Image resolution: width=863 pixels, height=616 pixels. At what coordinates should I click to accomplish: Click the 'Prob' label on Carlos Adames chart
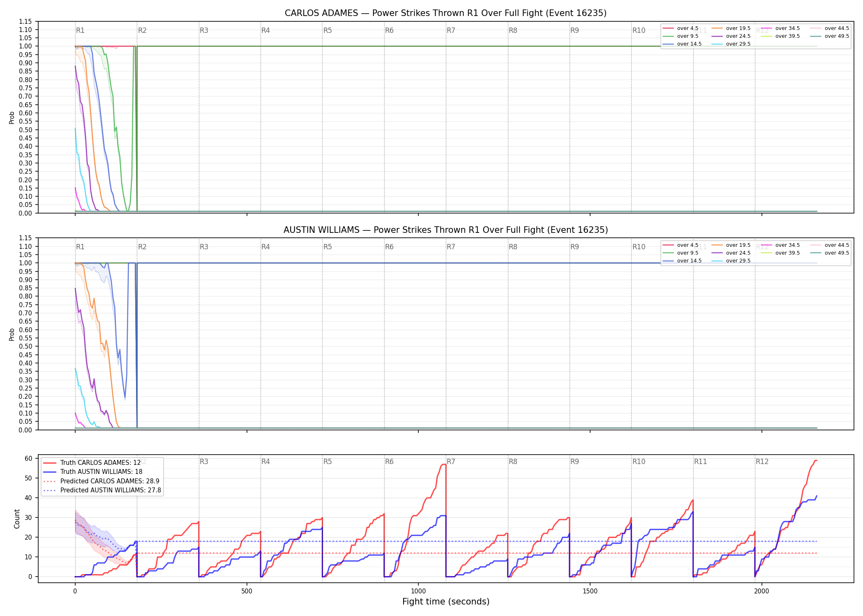pos(12,118)
